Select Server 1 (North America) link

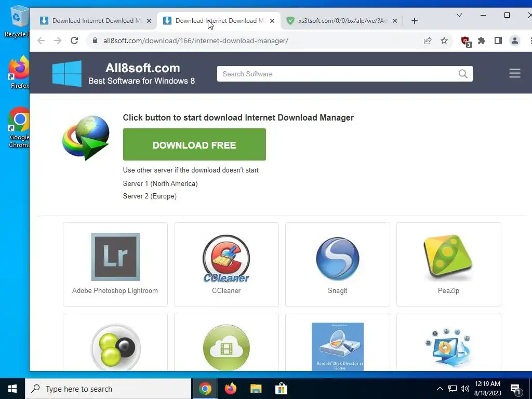(x=160, y=183)
